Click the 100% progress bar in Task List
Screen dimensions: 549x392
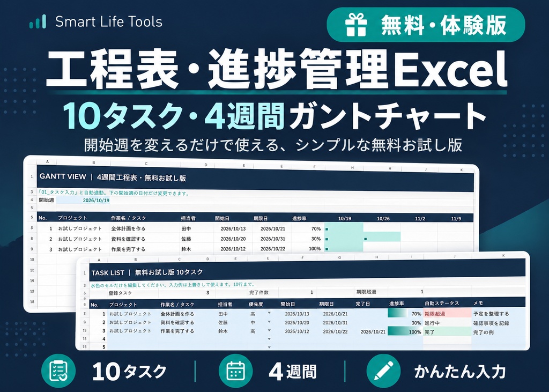pos(404,332)
